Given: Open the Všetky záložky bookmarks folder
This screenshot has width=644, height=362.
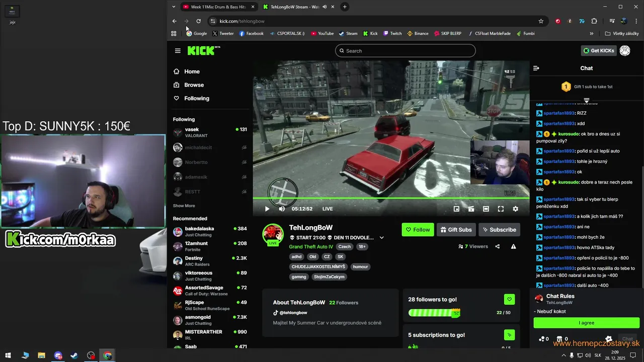Looking at the screenshot, I should click(x=622, y=34).
